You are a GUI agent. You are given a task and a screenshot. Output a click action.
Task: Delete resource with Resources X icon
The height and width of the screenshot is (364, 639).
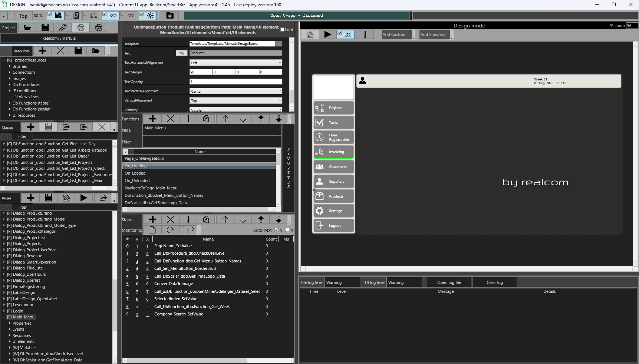click(60, 51)
